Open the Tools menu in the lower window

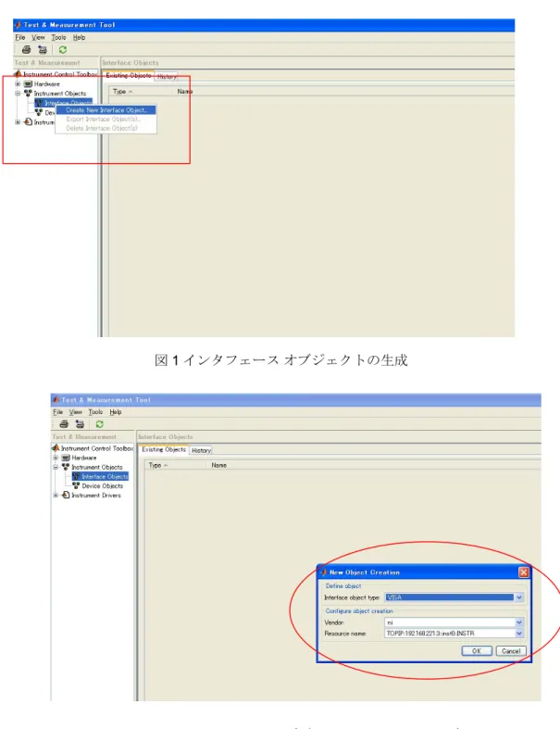(x=95, y=412)
